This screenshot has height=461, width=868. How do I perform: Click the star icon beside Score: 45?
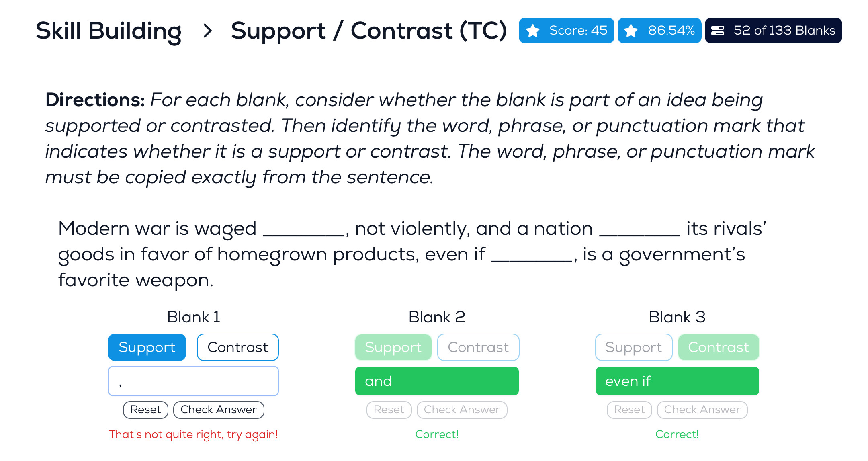533,31
